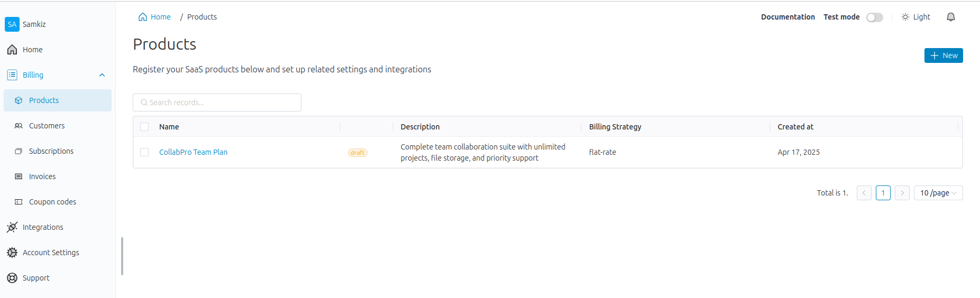Viewport: 980px width, 298px height.
Task: Open the CollabPro Team Plan link
Action: point(193,152)
